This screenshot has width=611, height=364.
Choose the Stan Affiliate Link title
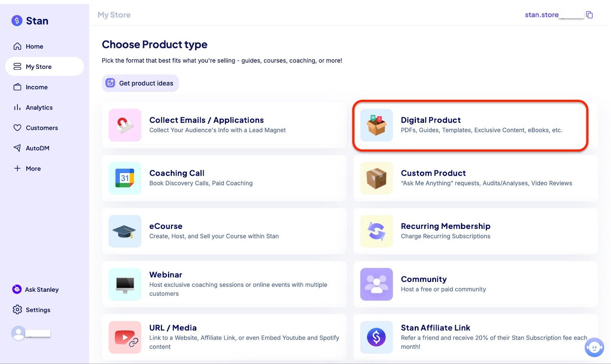436,328
